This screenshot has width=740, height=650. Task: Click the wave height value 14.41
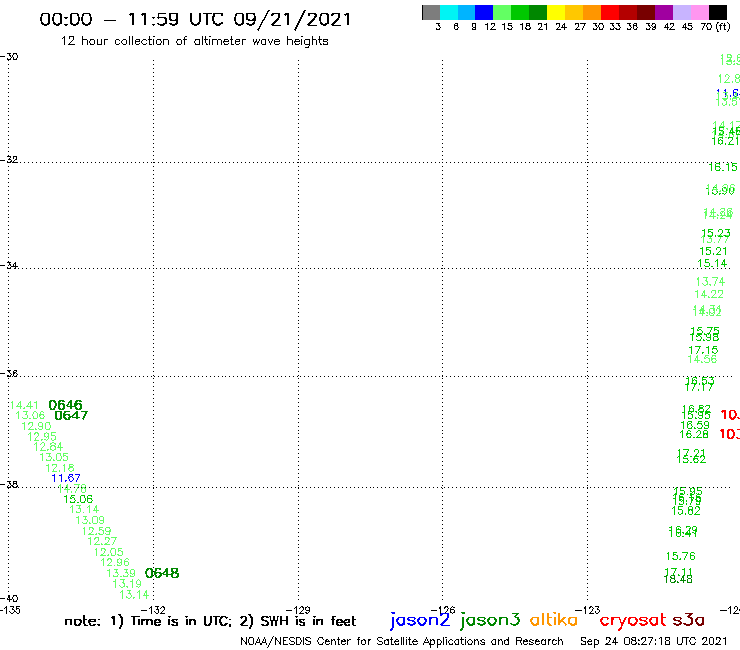pos(24,405)
